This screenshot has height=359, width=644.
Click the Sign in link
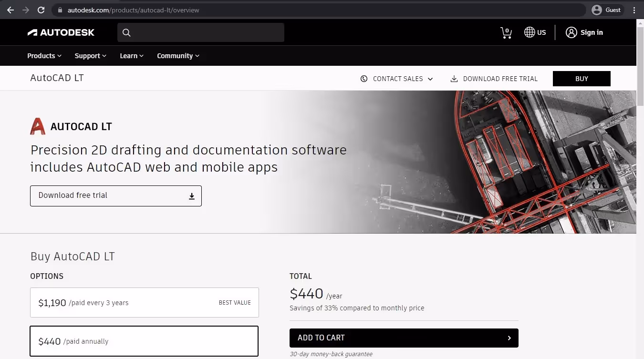(x=592, y=32)
